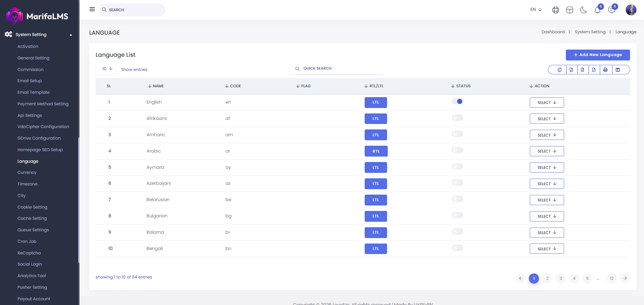Screen dimensions: 644x305
Task: Copy table data to clipboard
Action: pos(559,70)
